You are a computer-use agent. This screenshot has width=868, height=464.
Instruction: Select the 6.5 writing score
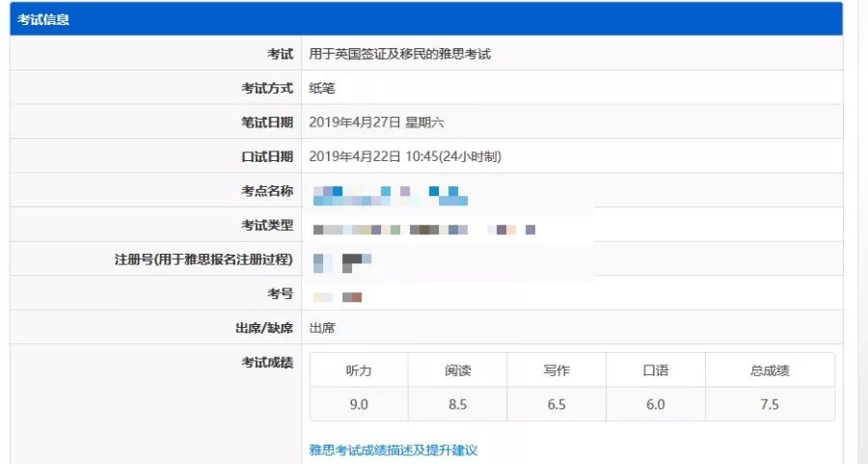[556, 404]
